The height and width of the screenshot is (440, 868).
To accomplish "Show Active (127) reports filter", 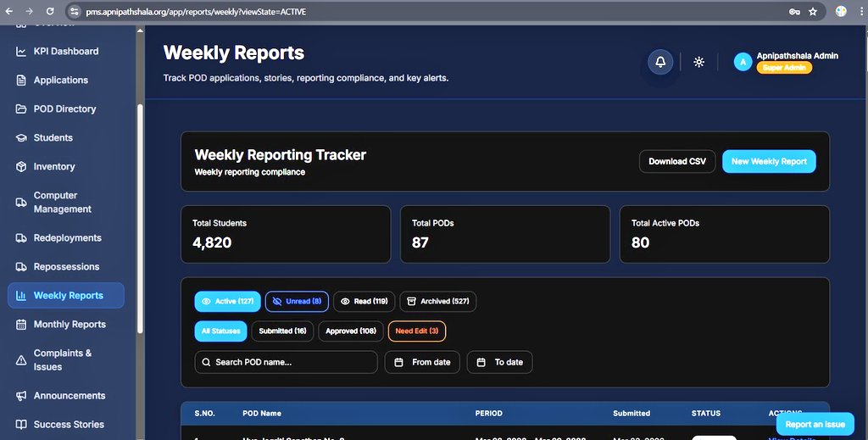I will coord(227,302).
